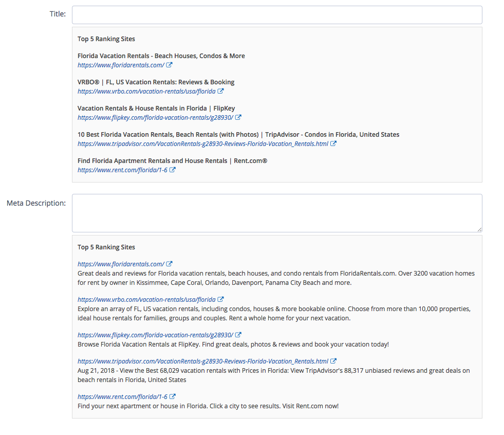Follow rent.com/florida/1-6 link in Meta Description section
This screenshot has height=435, width=504.
[122, 397]
